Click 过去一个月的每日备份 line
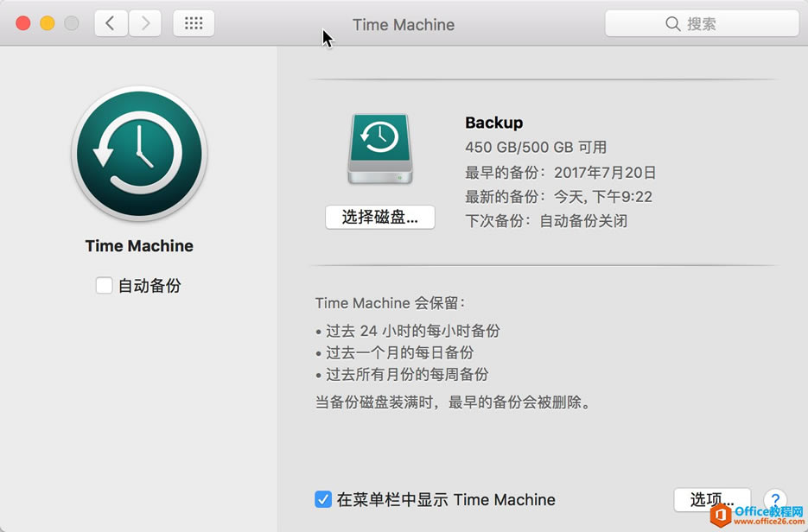Image resolution: width=808 pixels, height=532 pixels. click(x=395, y=352)
